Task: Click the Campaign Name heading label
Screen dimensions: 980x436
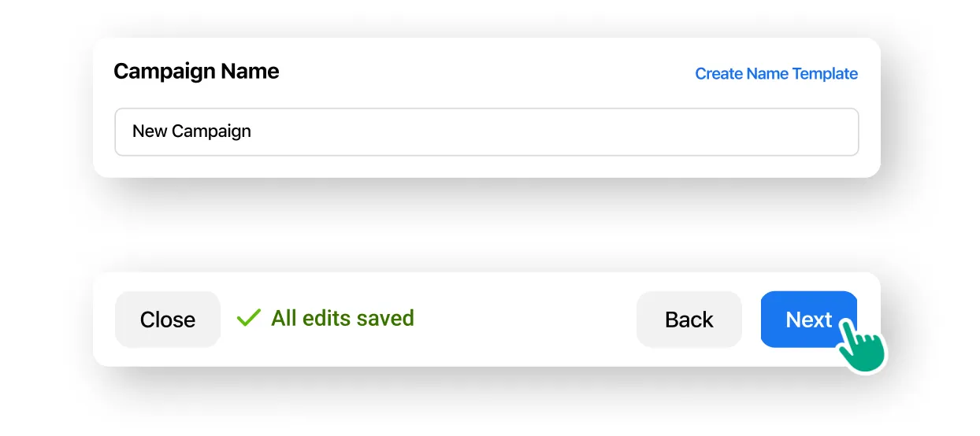Action: [196, 72]
